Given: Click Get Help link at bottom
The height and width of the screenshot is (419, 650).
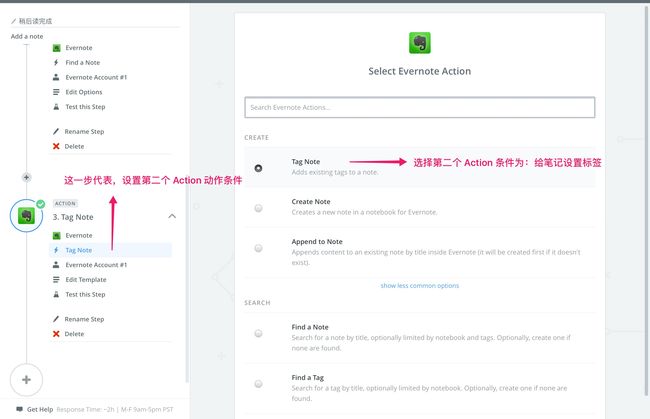Looking at the screenshot, I should (x=40, y=409).
